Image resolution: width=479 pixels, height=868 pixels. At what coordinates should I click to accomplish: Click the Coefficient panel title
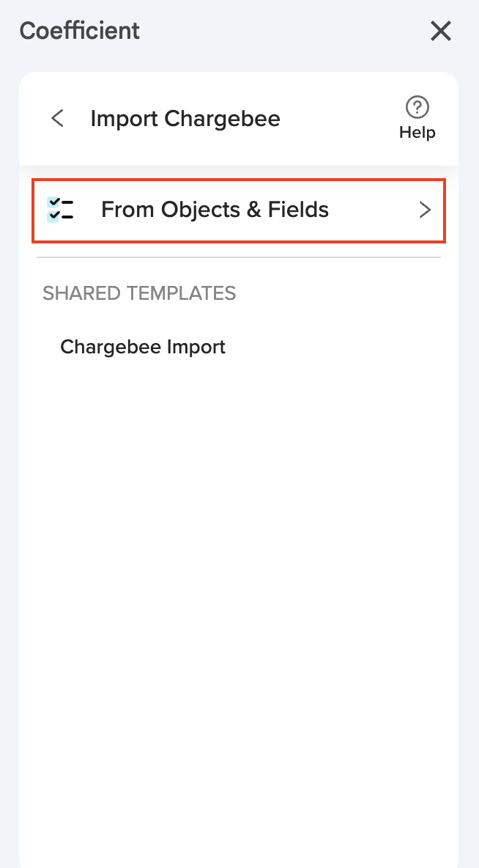[80, 31]
